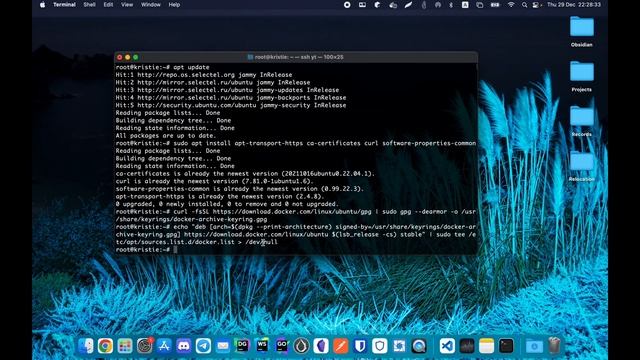Click the 'apt update' command line
This screenshot has width=640, height=360.
click(x=162, y=67)
